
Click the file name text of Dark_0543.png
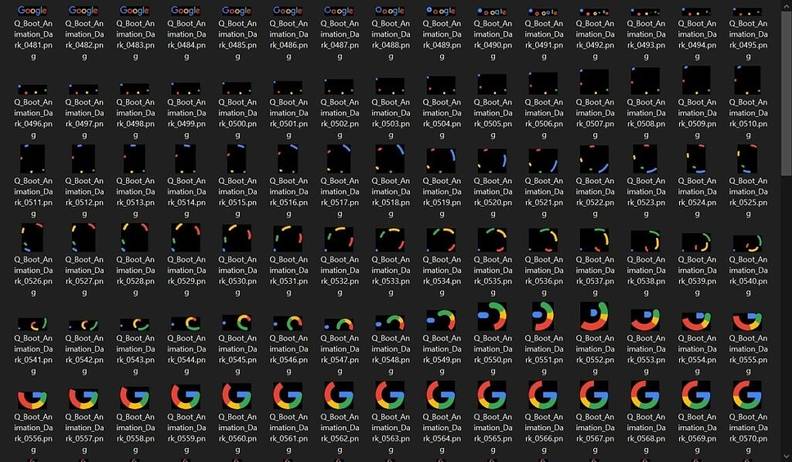[x=135, y=355]
